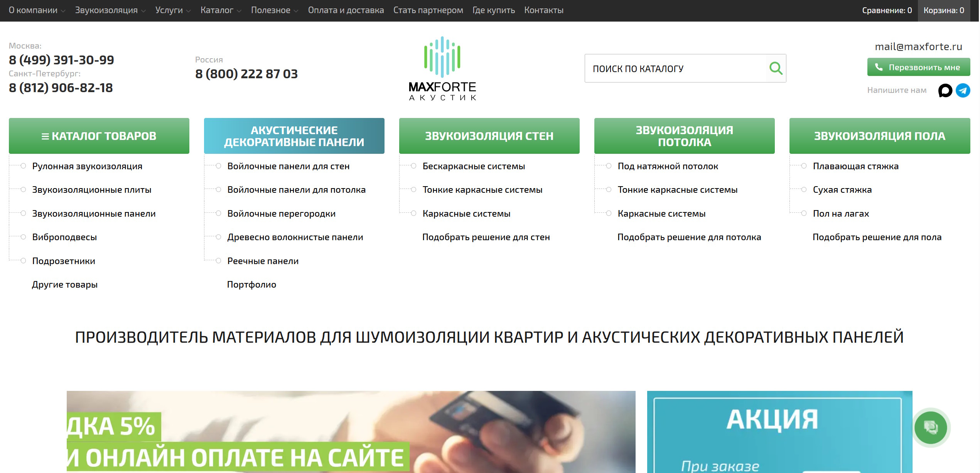Image resolution: width=980 pixels, height=473 pixels.
Task: Open Сравнение: 0 comparison list
Action: (887, 10)
